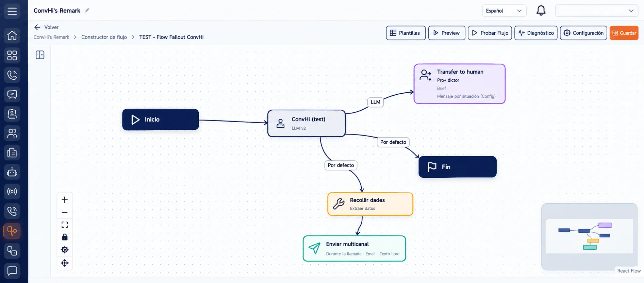
Task: Open the Español language dropdown
Action: pyautogui.click(x=504, y=11)
